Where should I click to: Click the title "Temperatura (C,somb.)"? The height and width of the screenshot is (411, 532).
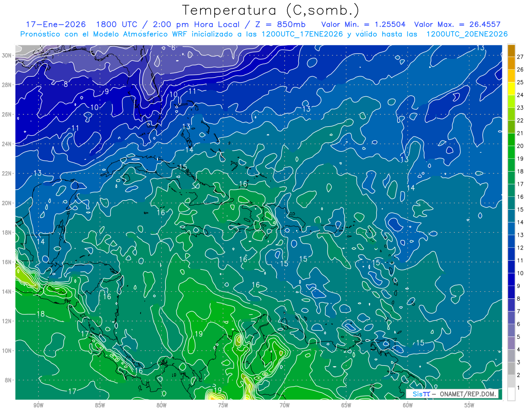coord(270,11)
